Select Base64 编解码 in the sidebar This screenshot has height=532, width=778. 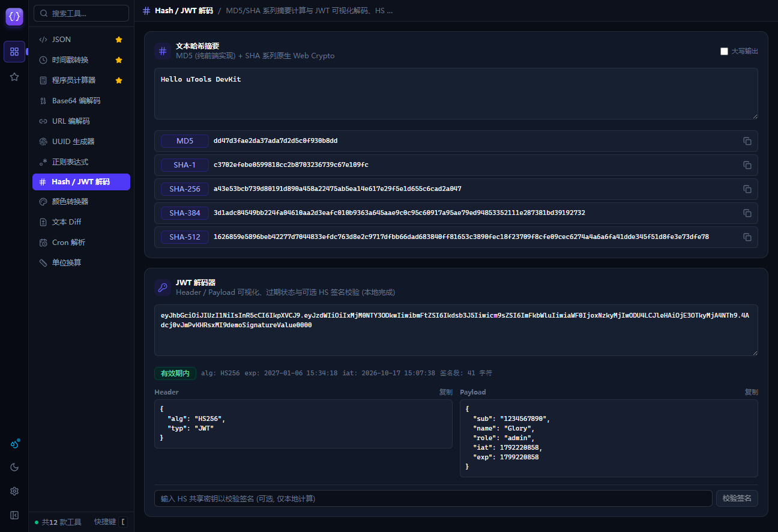(81, 101)
